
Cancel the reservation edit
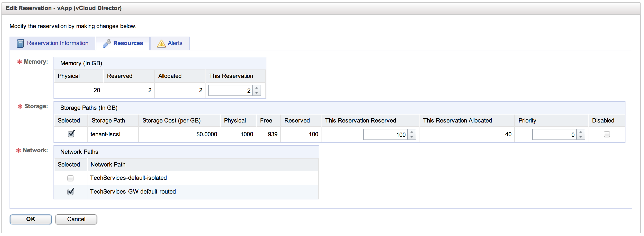coord(76,219)
